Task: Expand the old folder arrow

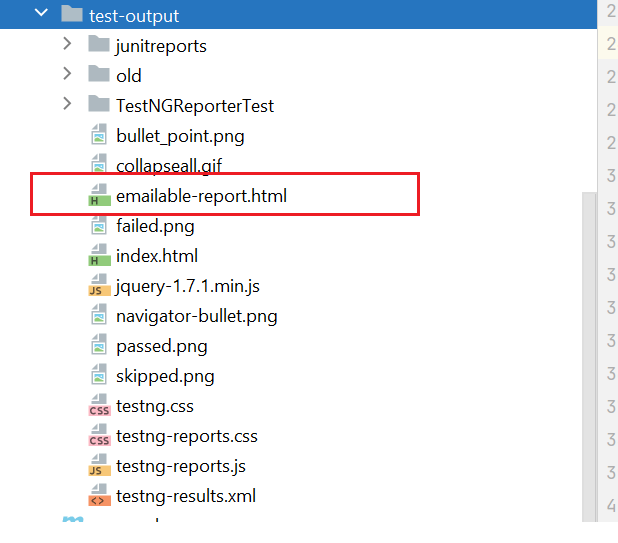Action: [67, 74]
